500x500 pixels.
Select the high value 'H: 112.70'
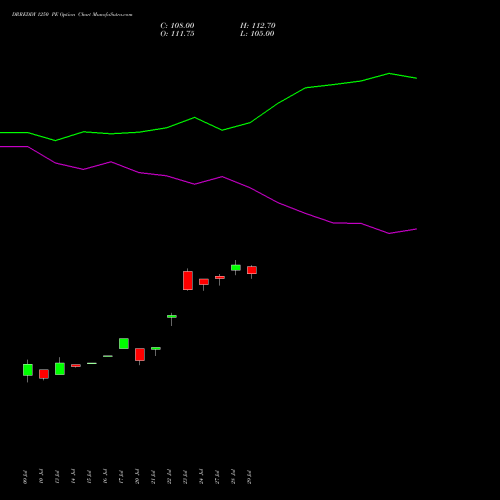[x=258, y=26]
